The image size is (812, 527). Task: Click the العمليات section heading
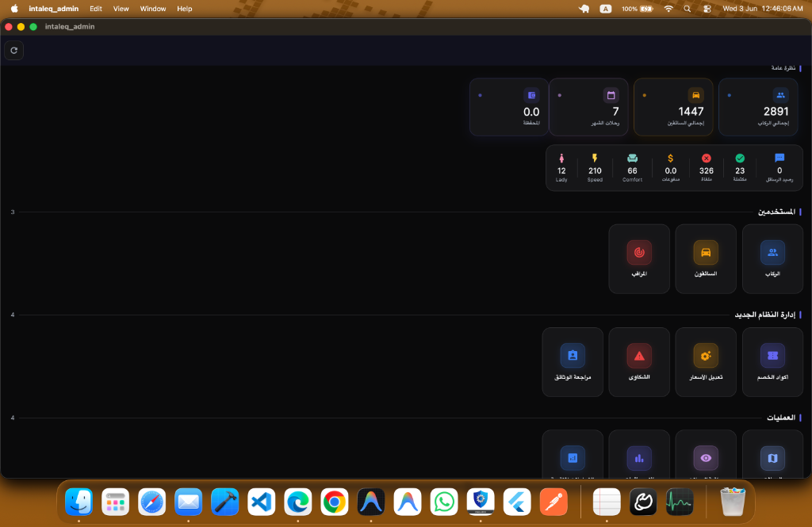pyautogui.click(x=781, y=418)
